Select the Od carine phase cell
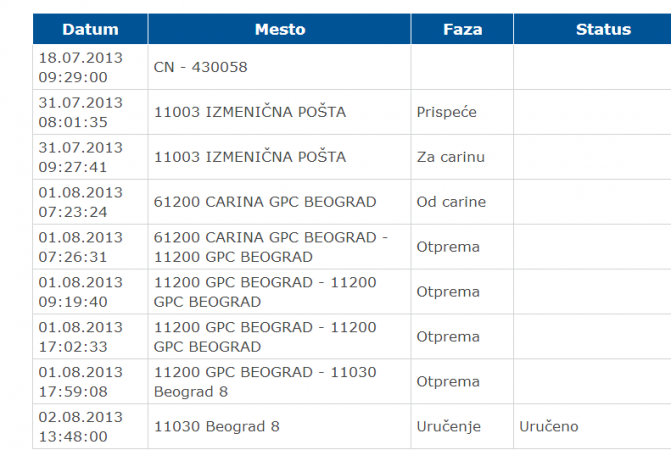This screenshot has height=450, width=671. pos(462,202)
